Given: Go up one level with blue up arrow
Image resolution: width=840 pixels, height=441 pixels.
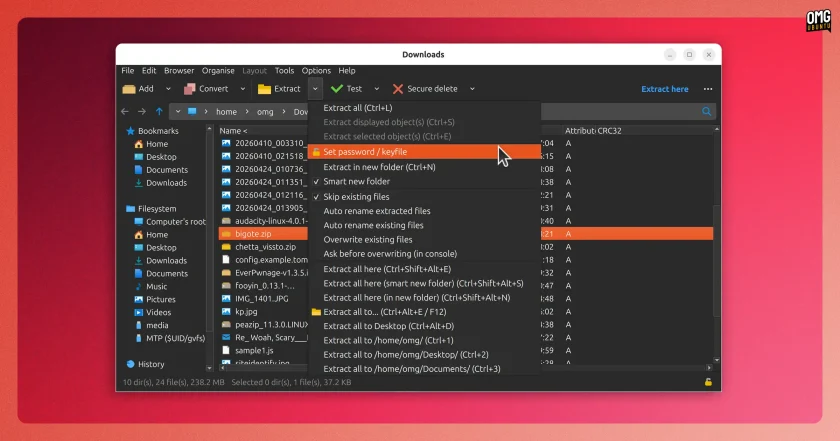Looking at the screenshot, I should pyautogui.click(x=159, y=111).
